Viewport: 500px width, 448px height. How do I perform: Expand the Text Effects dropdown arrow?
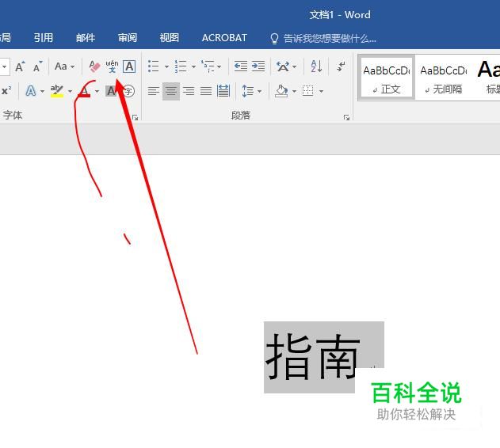tap(42, 92)
